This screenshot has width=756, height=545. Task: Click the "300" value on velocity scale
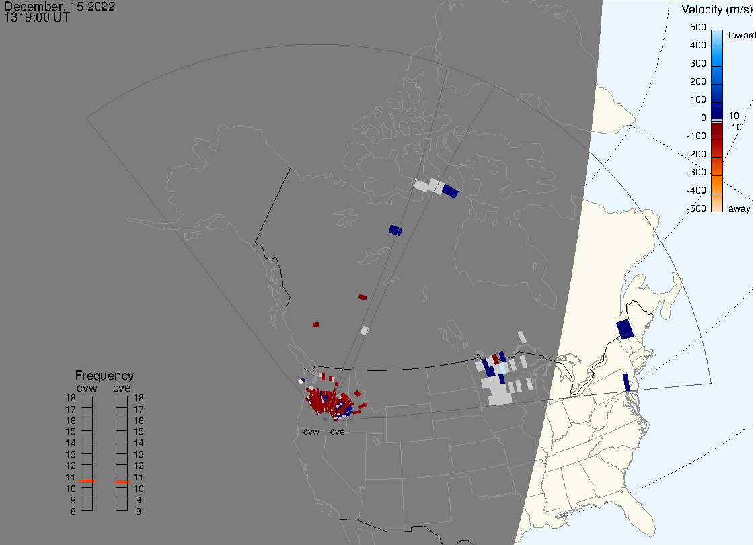tap(697, 64)
